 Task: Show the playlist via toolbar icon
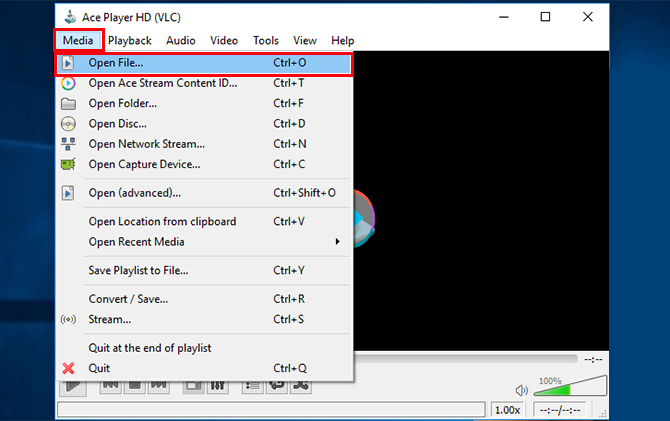pos(254,385)
